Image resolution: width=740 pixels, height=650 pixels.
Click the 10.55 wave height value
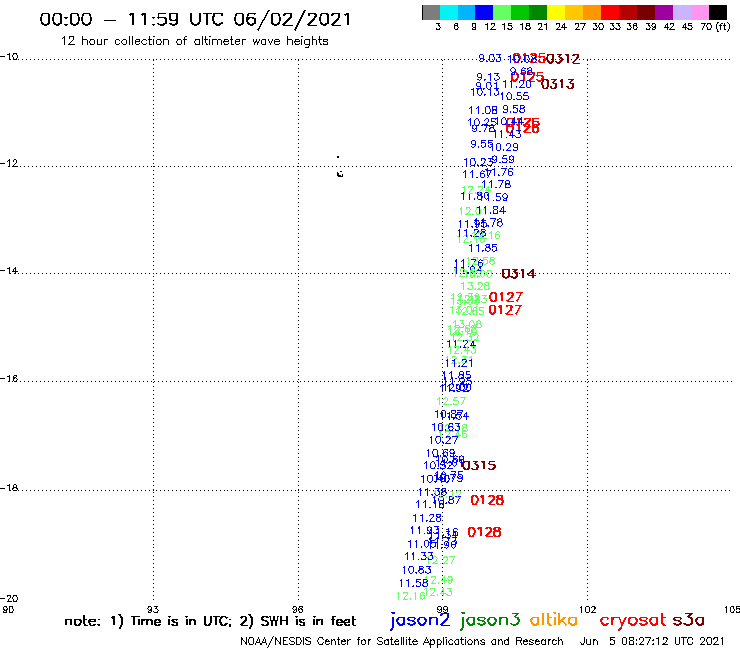click(x=514, y=96)
